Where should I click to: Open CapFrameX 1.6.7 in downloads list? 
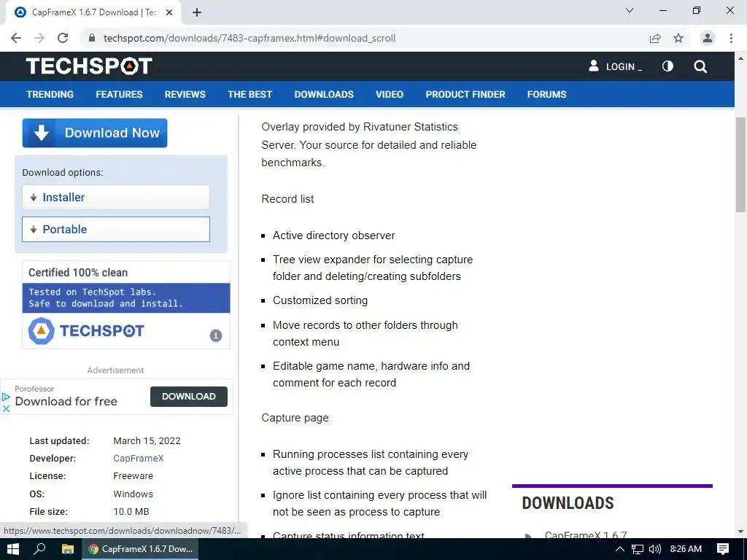point(586,534)
